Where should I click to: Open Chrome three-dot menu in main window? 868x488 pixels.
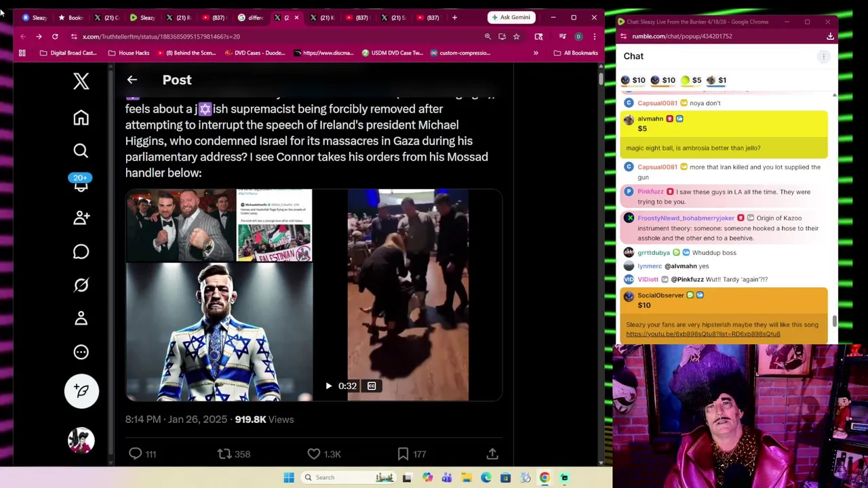click(x=594, y=37)
